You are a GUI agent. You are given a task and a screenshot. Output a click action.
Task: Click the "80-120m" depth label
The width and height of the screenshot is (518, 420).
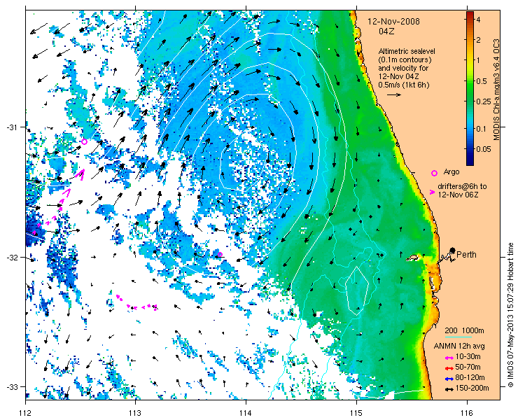coord(470,378)
